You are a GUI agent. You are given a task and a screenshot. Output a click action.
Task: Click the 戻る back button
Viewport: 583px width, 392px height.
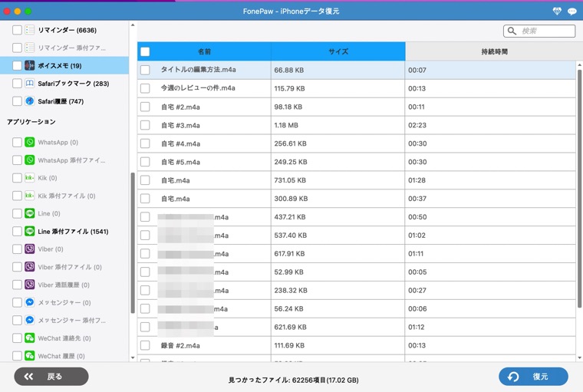[x=51, y=377]
